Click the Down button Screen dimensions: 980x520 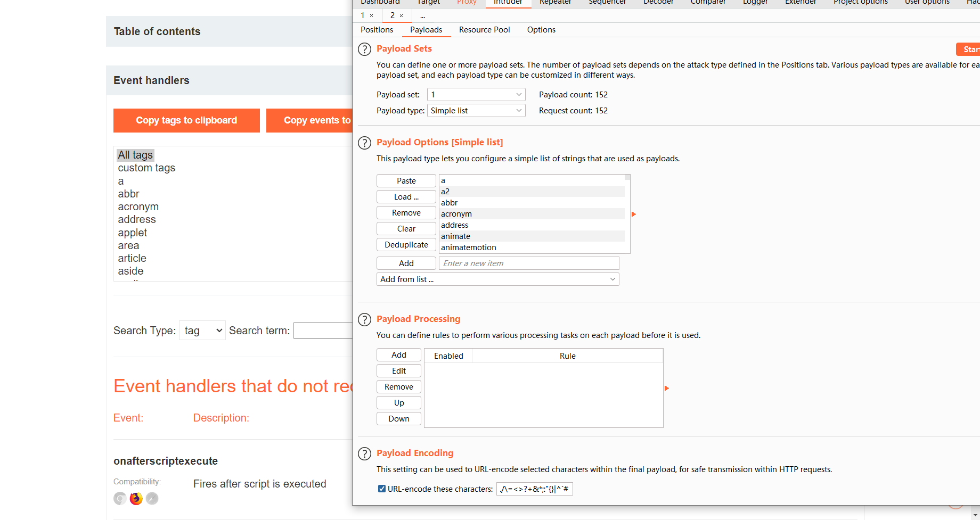click(x=399, y=419)
